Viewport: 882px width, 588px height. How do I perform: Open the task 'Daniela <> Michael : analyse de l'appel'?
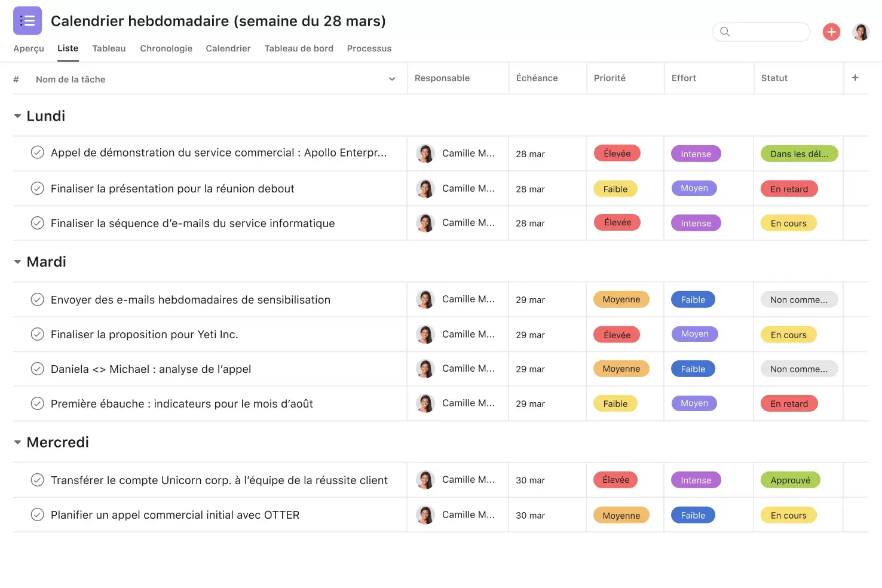151,369
